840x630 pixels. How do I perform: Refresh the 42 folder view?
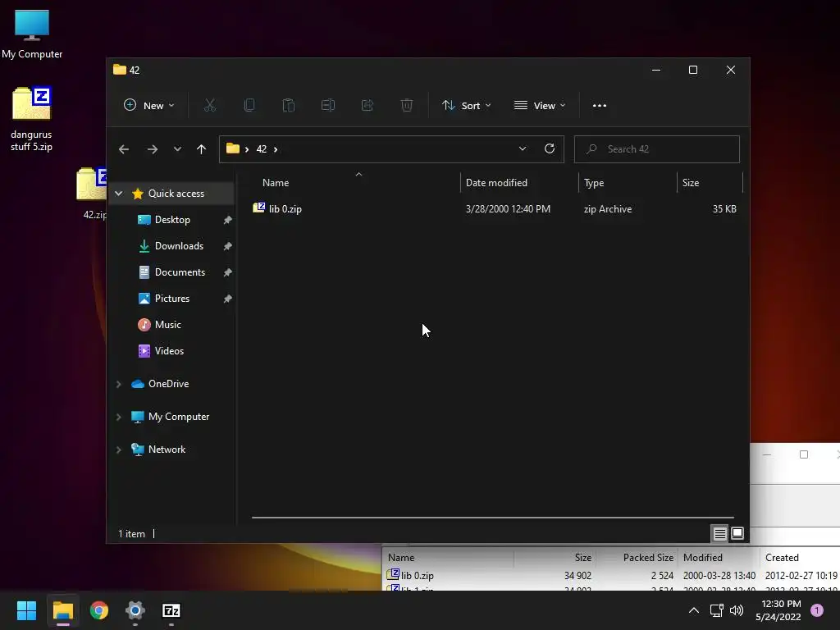[550, 149]
